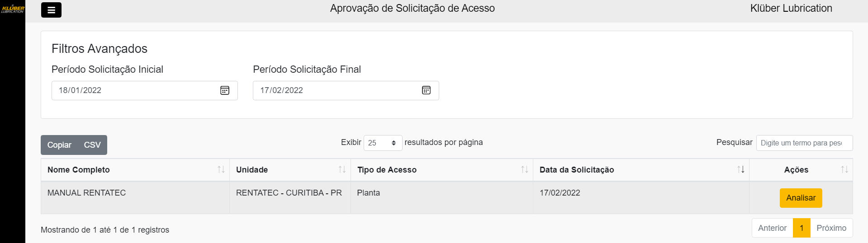
Task: Sort by Nome Completo column arrows
Action: coord(221,169)
